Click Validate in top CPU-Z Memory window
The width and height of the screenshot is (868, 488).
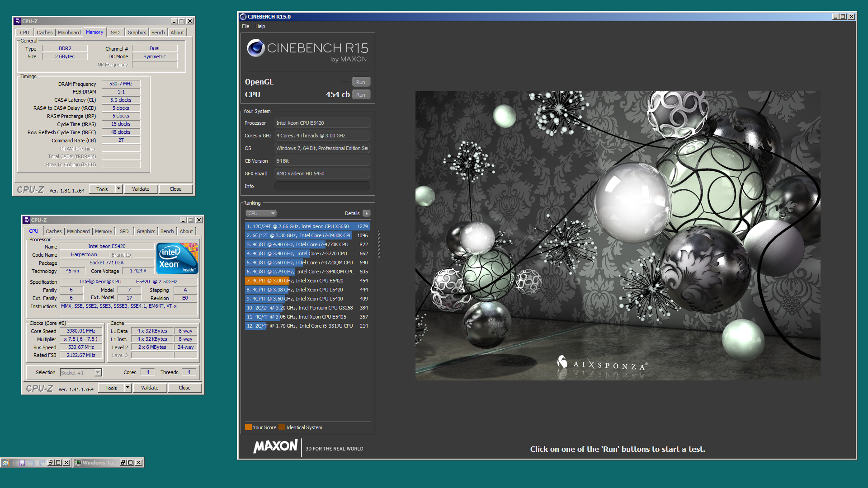pos(141,189)
